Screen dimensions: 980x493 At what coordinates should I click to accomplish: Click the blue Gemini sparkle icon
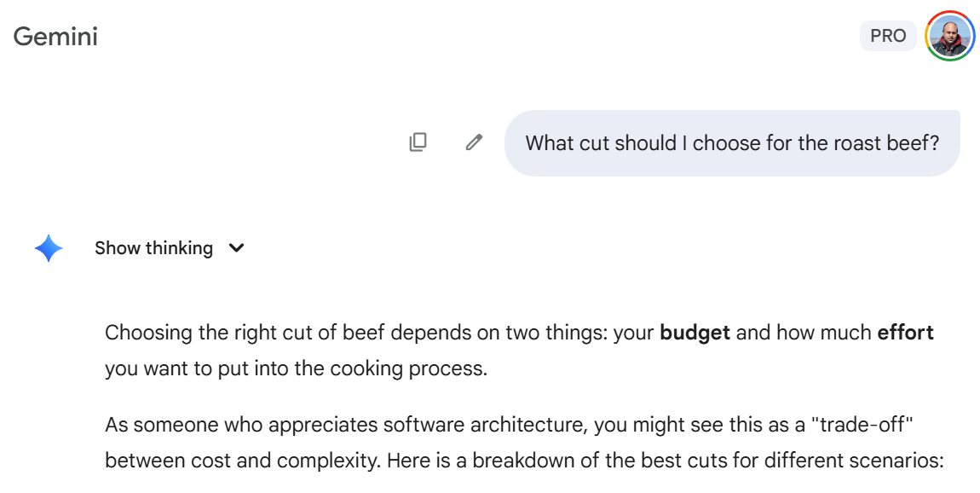tap(49, 248)
